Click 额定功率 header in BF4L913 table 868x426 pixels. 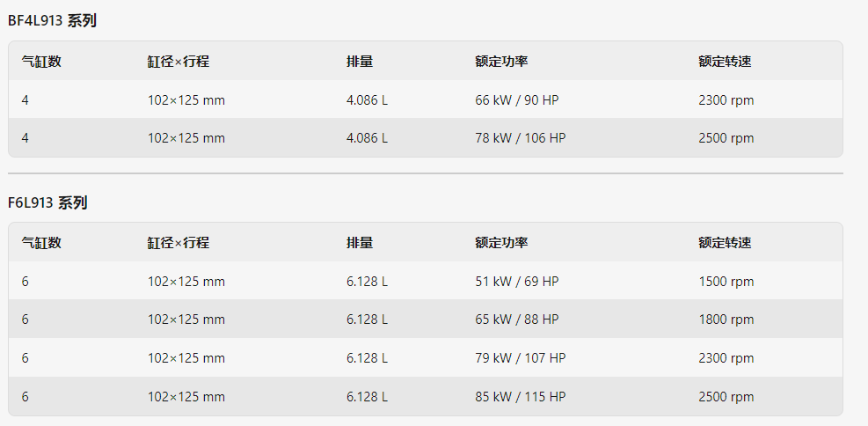[x=501, y=62]
